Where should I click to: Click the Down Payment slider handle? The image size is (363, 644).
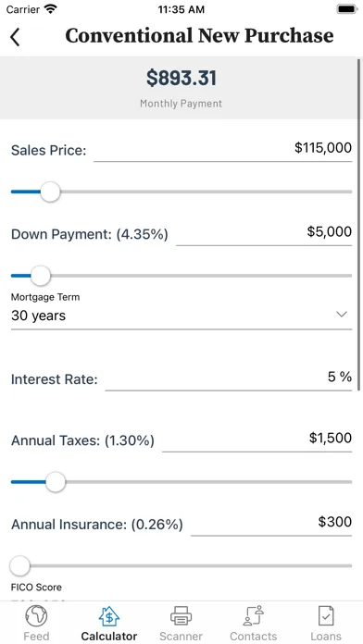[41, 276]
